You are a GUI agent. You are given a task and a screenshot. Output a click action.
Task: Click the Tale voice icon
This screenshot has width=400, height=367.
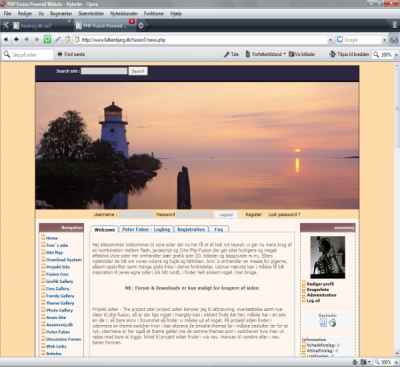click(231, 54)
